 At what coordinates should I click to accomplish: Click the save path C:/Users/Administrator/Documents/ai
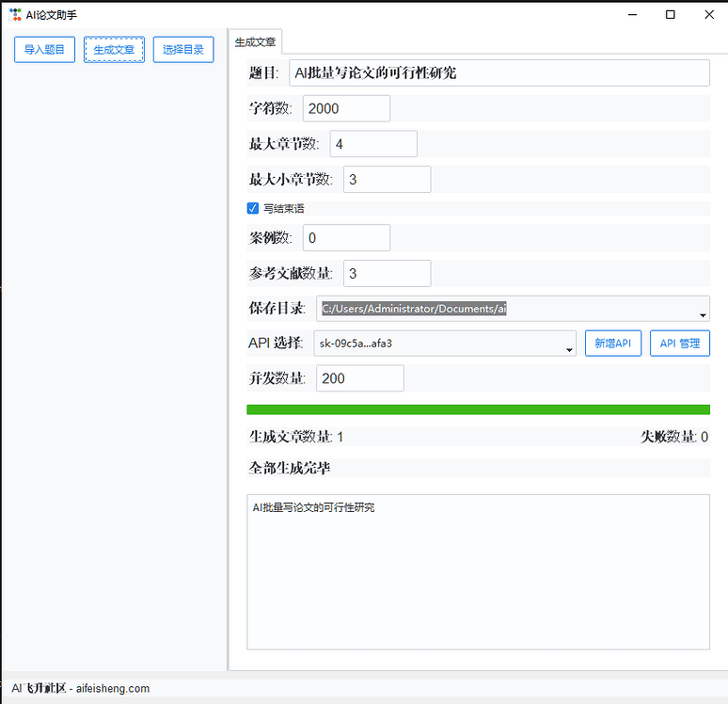[x=414, y=309]
